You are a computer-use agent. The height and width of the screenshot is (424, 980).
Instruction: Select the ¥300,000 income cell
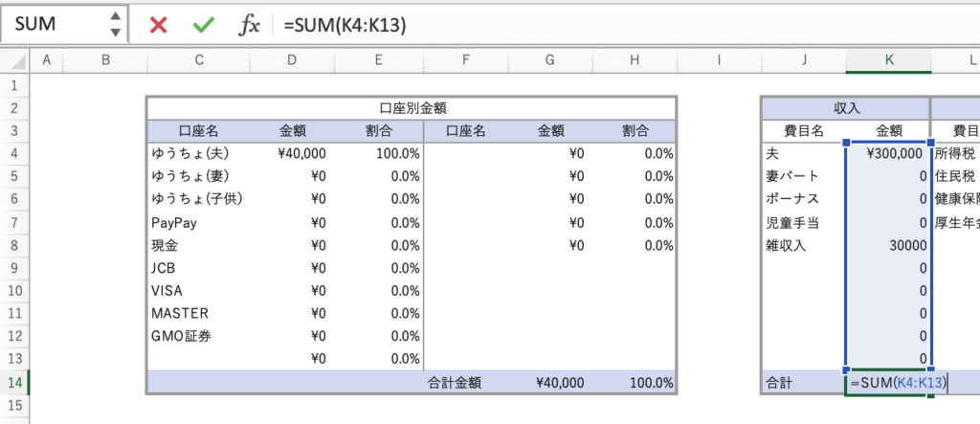click(x=889, y=153)
